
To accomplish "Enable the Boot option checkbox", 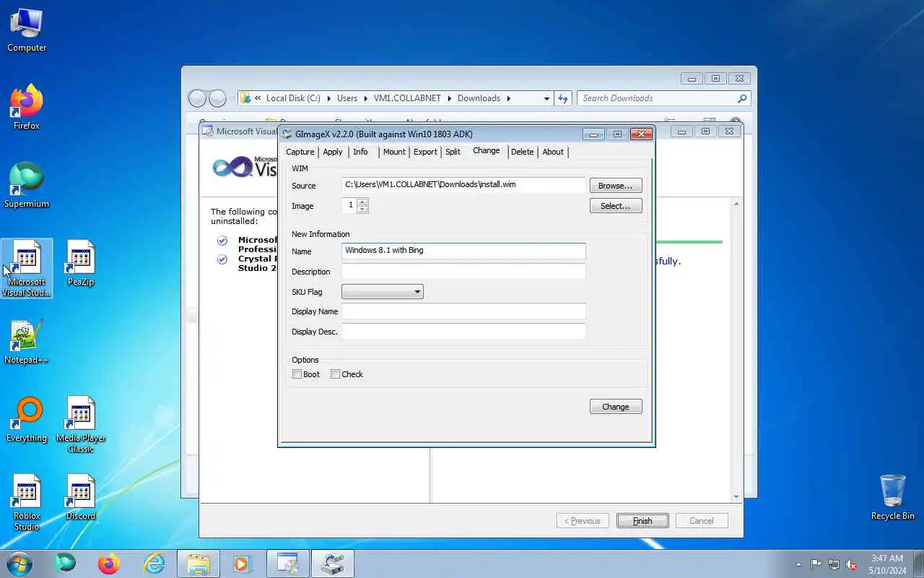I will pos(297,374).
